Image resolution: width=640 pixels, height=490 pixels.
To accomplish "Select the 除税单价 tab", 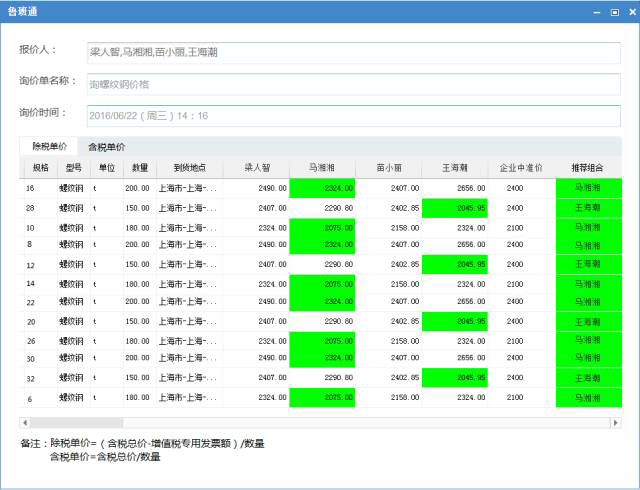I will point(50,147).
